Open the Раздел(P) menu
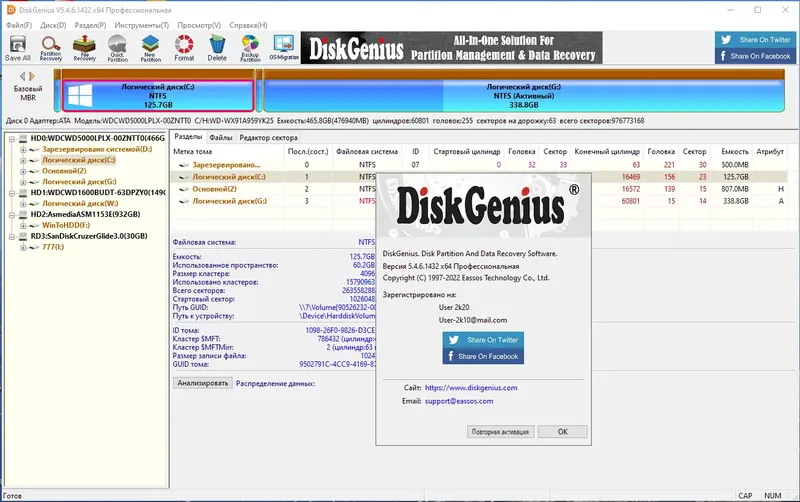800x502 pixels. [90, 25]
